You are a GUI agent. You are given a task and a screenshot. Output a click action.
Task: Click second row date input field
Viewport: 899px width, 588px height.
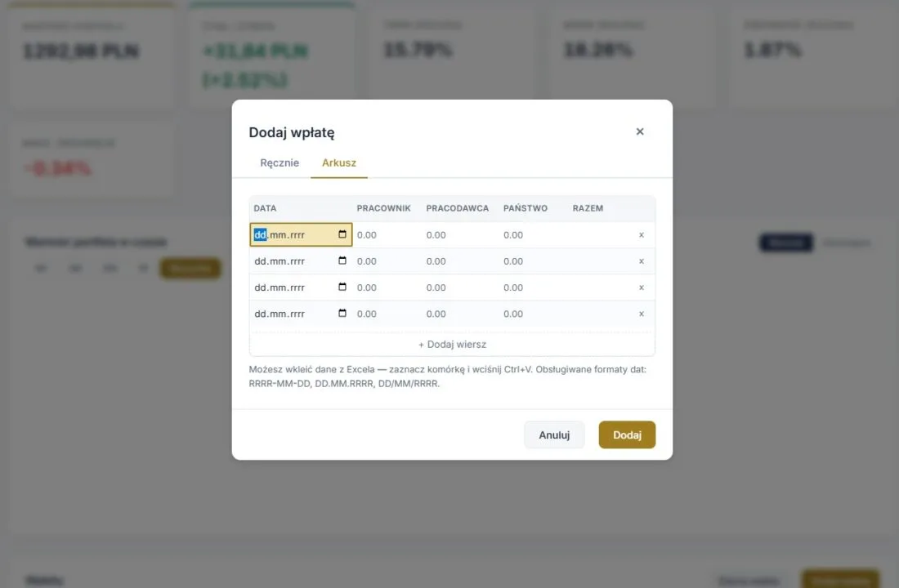click(290, 261)
